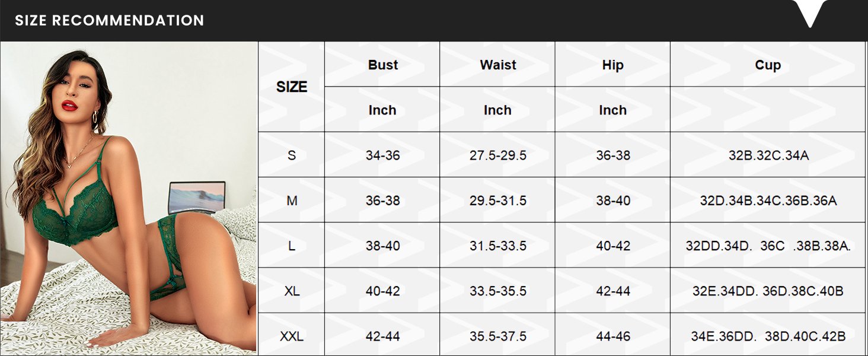Click the 32E.34DD.36D.38C.40B cup cell

pos(768,291)
